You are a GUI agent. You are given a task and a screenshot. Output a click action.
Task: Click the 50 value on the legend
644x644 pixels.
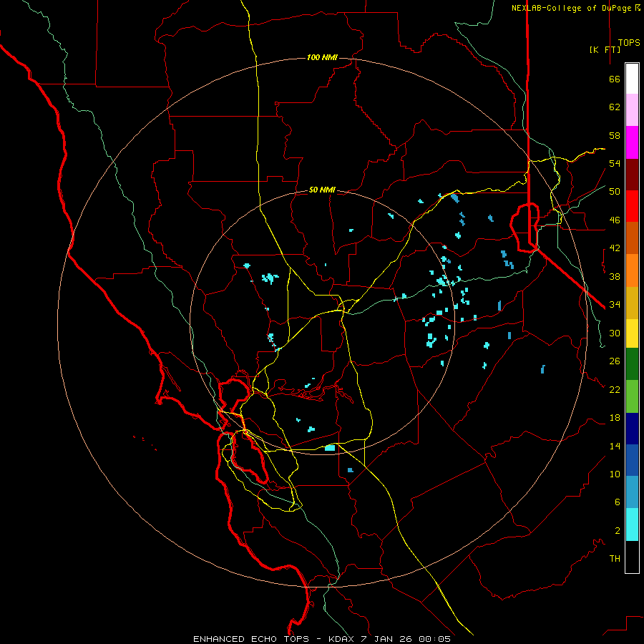[615, 192]
